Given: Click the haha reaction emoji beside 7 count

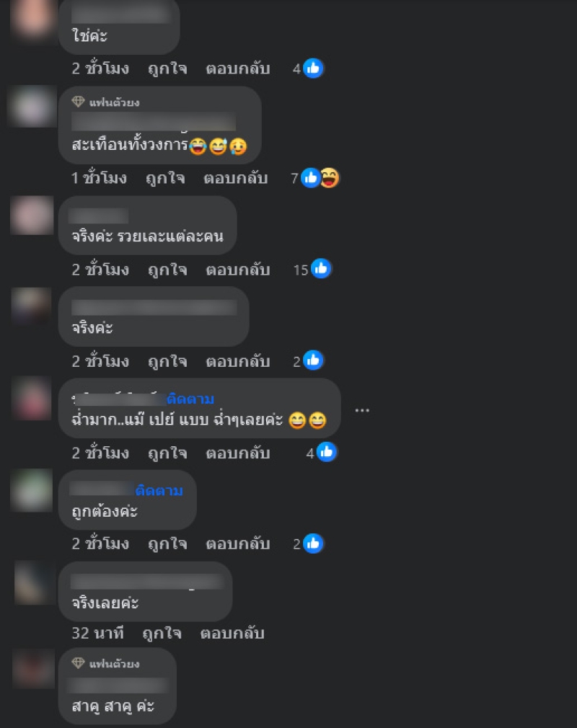Looking at the screenshot, I should click(x=330, y=178).
